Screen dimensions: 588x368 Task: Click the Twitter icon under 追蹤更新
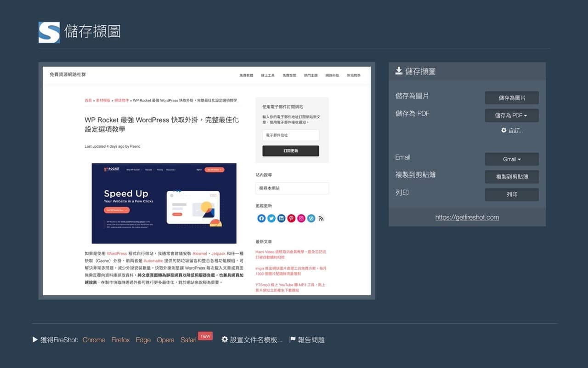[x=271, y=218]
